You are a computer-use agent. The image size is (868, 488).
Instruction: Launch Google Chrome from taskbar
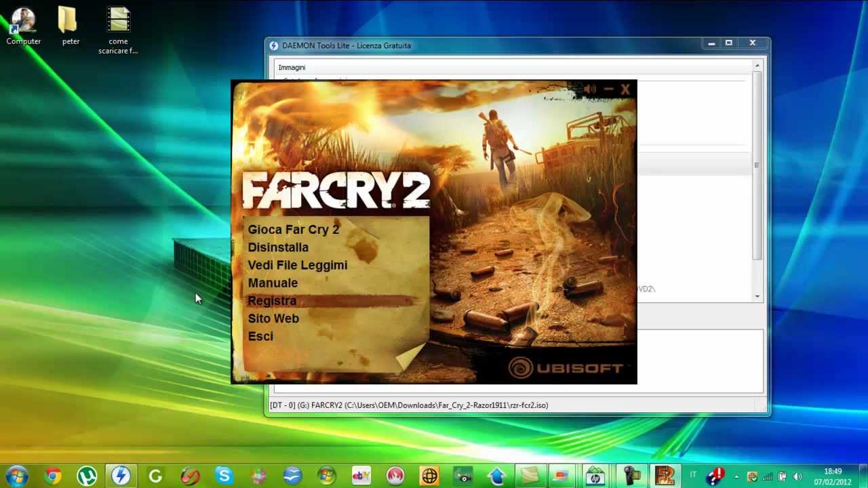(52, 476)
